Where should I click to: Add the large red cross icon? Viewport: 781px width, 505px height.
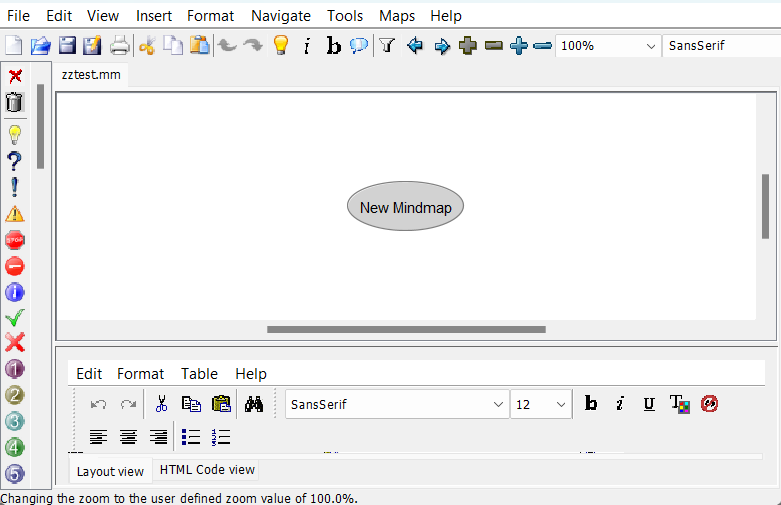click(x=15, y=343)
